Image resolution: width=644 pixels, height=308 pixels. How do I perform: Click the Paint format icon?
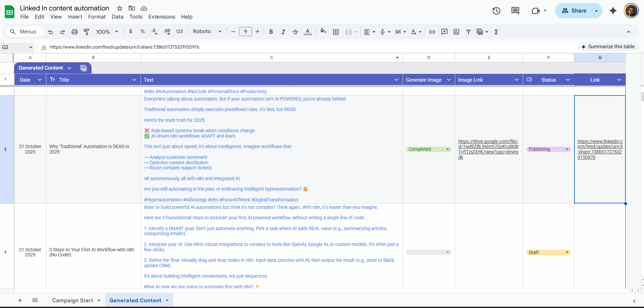coord(86,32)
